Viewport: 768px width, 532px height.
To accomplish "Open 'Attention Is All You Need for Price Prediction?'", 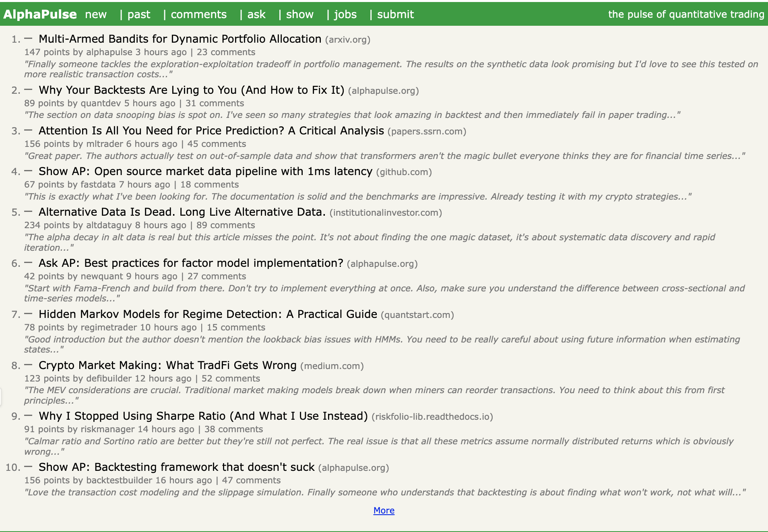I will [211, 131].
